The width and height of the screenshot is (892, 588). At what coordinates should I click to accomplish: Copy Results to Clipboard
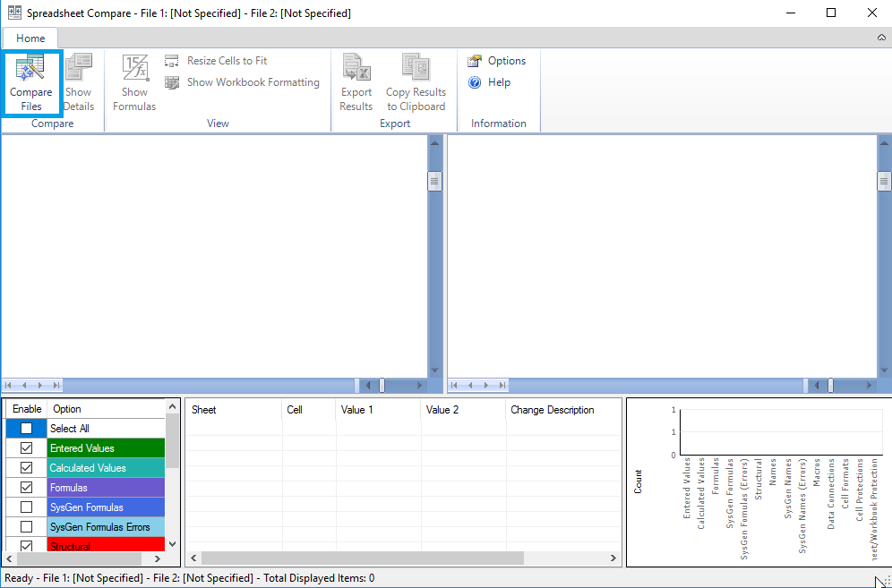(416, 70)
